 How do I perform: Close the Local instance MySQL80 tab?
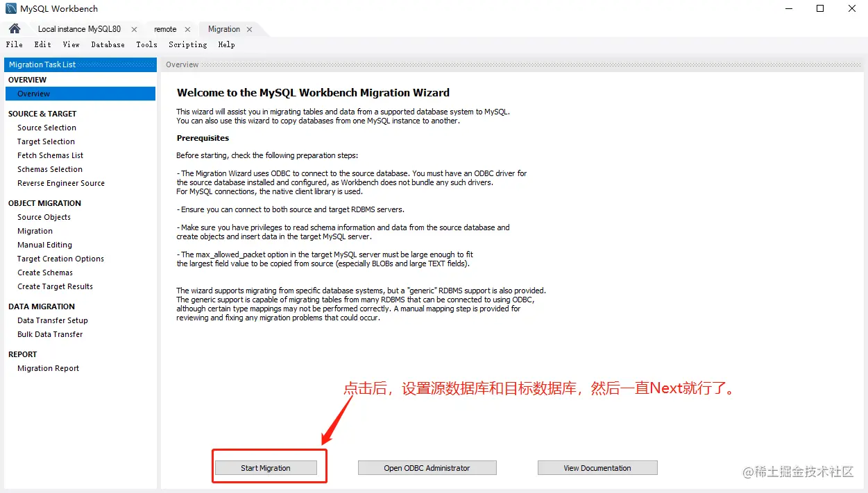pos(134,30)
